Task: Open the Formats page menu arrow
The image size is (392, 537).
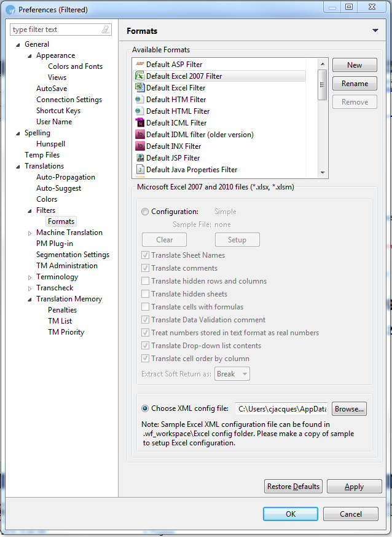Action: tap(375, 31)
